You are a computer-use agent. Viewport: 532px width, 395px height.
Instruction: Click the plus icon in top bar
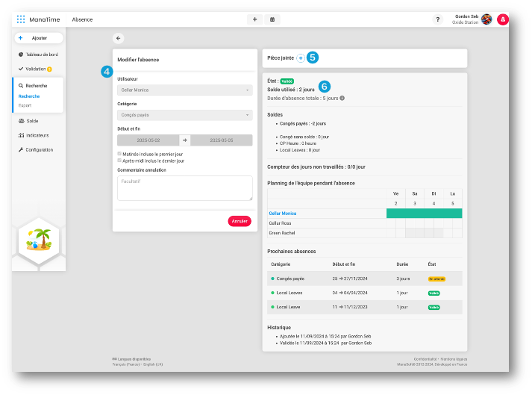pyautogui.click(x=254, y=19)
